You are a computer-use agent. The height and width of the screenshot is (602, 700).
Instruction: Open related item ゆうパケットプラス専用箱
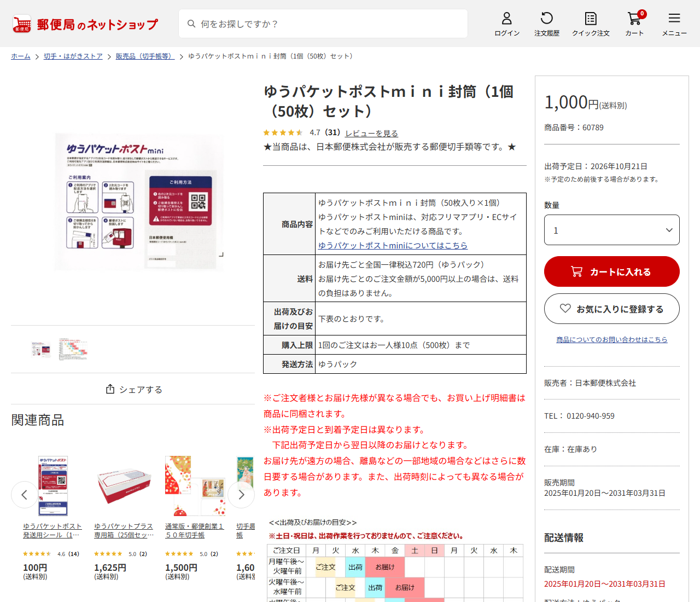tap(124, 530)
